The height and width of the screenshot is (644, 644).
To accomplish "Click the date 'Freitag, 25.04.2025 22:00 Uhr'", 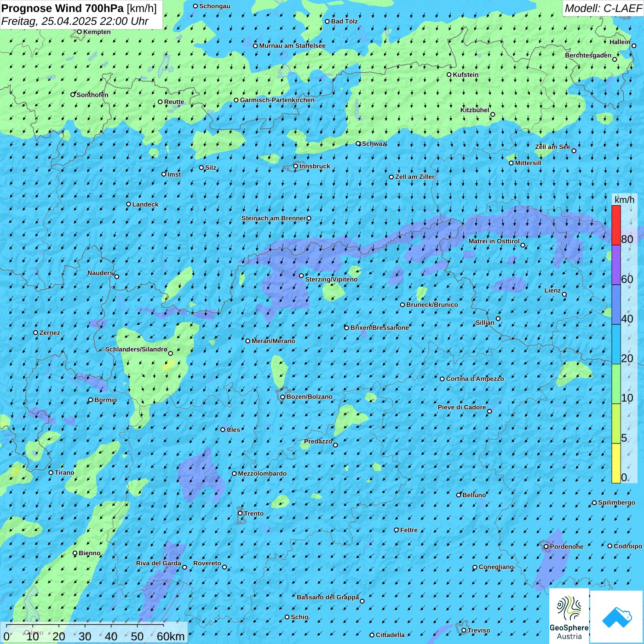I will pos(75,21).
